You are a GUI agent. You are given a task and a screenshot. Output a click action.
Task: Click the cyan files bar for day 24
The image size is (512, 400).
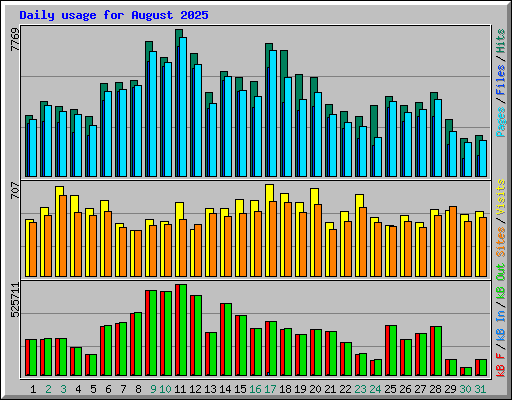tap(378, 157)
